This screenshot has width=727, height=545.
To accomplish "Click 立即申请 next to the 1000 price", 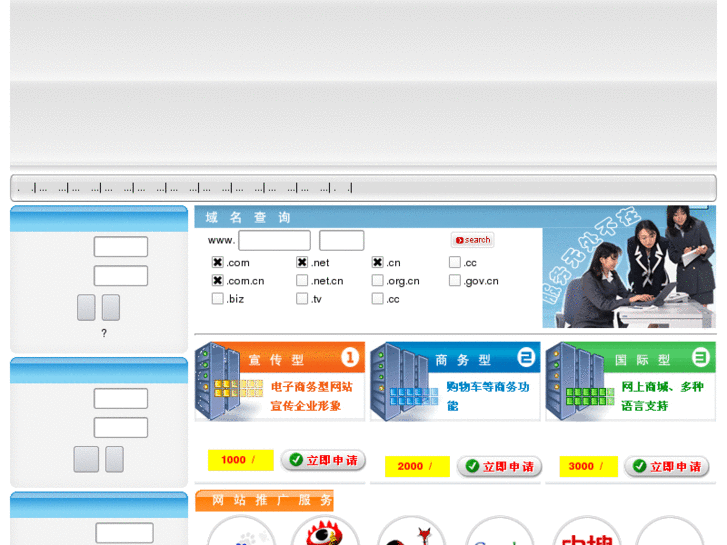I will (324, 460).
